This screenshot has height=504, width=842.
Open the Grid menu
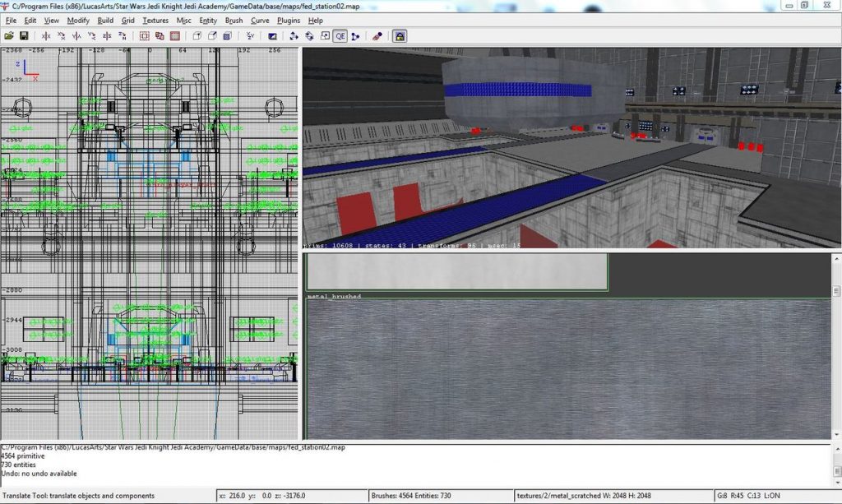[x=127, y=21]
